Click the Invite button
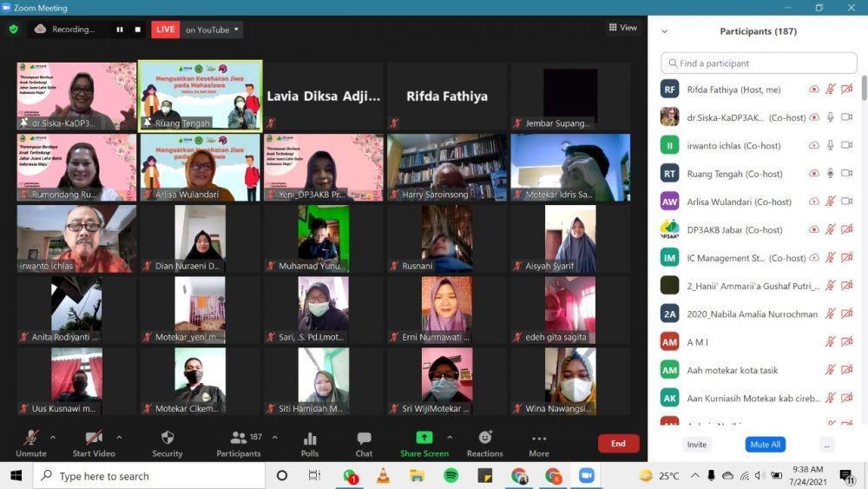Screen dimensions: 868x489 coord(696,445)
